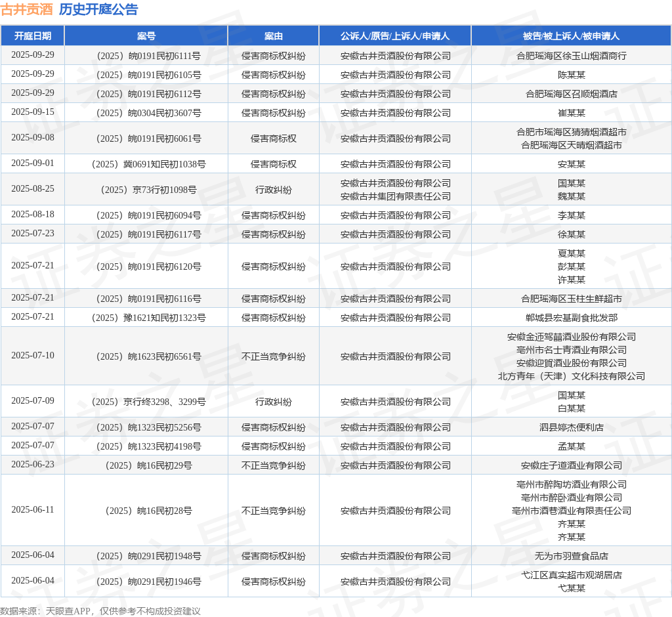Screen dimensions: 672x617
Task: Click the 数据来源 天眼查APP footer note
Action: click(100, 611)
